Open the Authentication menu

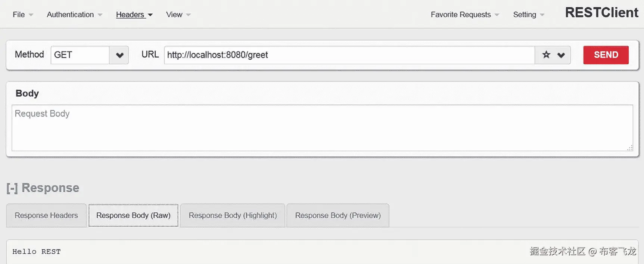[74, 15]
